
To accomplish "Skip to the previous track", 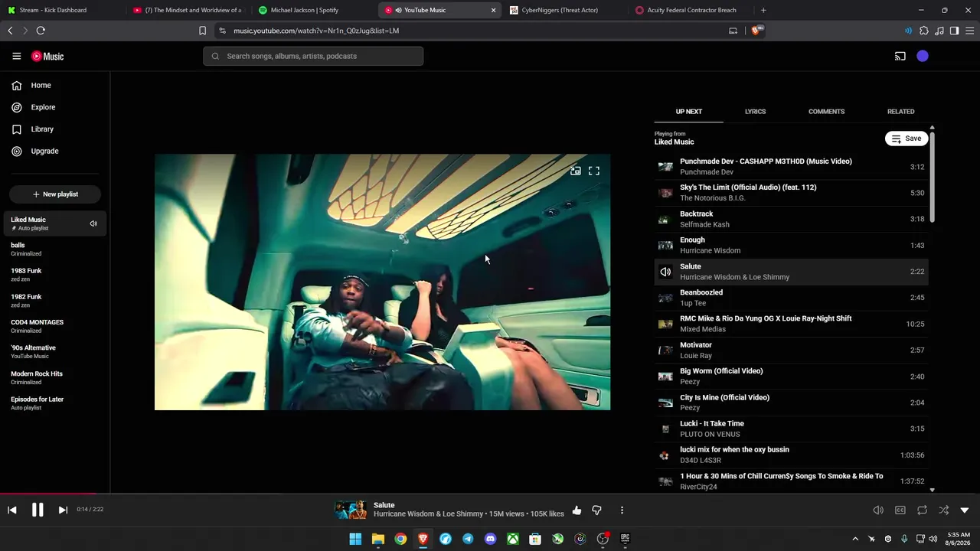I will coord(12,510).
